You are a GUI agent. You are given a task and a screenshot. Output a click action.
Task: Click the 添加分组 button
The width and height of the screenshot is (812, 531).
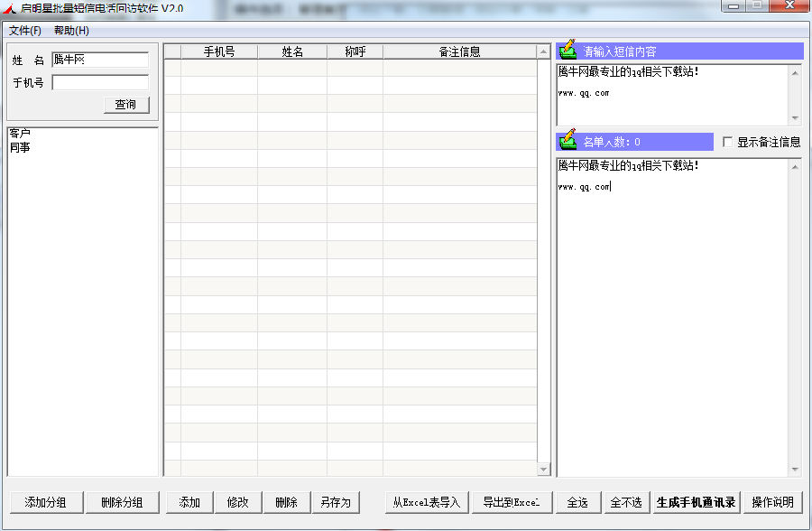[x=46, y=502]
